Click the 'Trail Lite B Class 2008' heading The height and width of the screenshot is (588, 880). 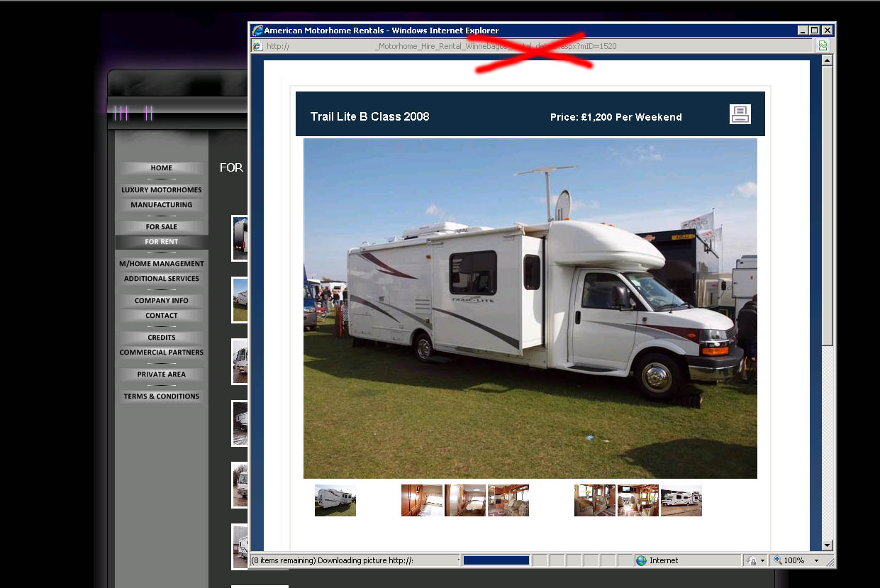point(369,116)
